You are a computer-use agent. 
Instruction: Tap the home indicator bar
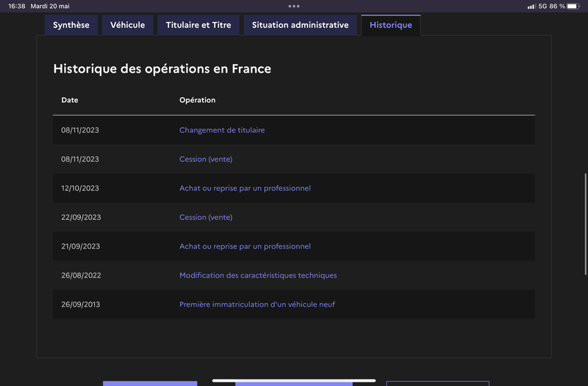click(x=293, y=380)
